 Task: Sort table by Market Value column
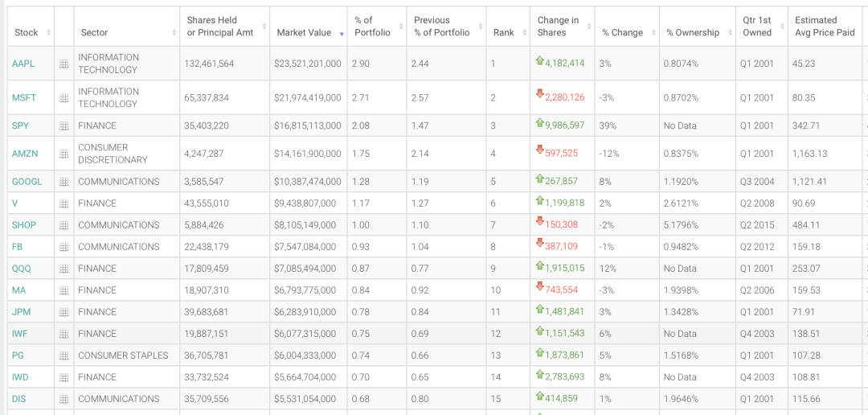(x=304, y=33)
